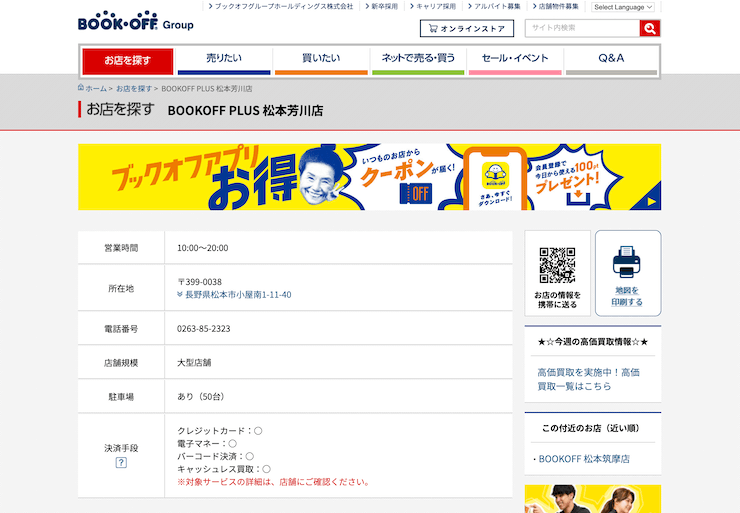Click the staff photo banner at bottom right
The image size is (740, 513).
click(x=593, y=499)
